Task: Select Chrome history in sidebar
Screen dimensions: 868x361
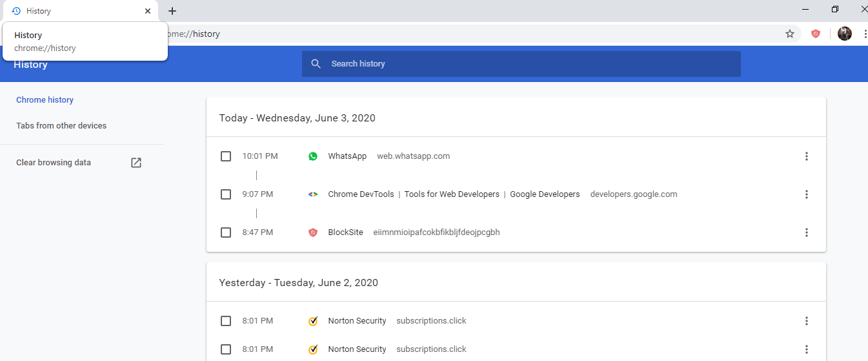Action: (x=45, y=100)
